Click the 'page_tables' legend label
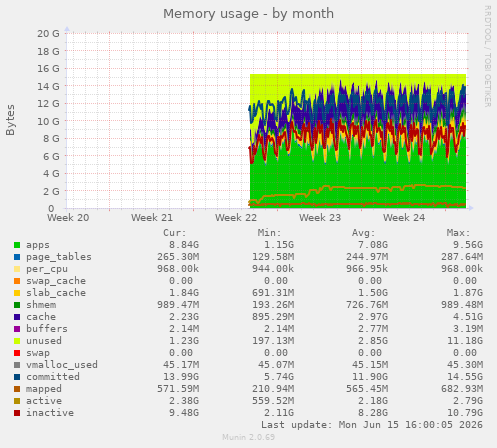The height and width of the screenshot is (448, 497). coord(59,257)
